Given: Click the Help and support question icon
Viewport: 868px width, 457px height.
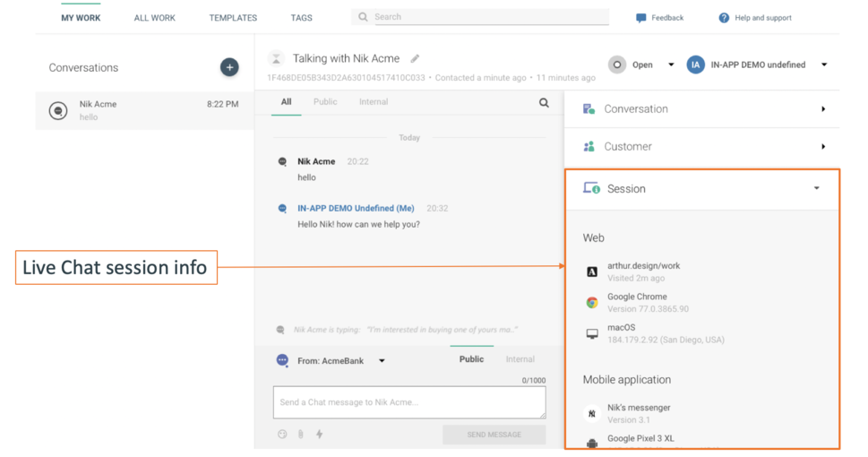Looking at the screenshot, I should pyautogui.click(x=724, y=18).
